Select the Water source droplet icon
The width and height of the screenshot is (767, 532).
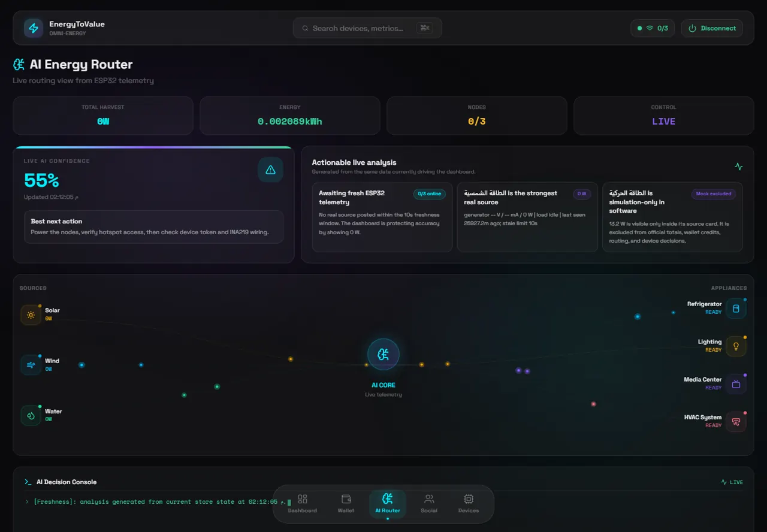pyautogui.click(x=31, y=415)
